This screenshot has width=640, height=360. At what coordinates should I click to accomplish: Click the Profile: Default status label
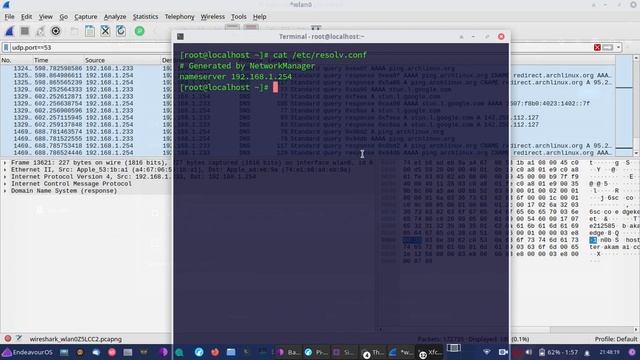616,339
